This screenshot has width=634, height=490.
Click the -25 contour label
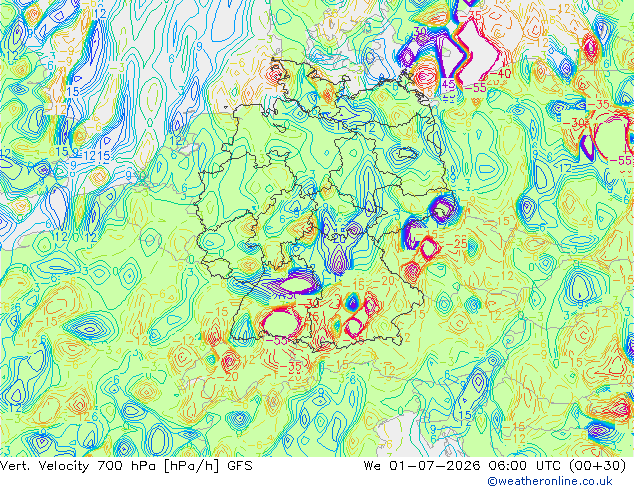(x=456, y=244)
